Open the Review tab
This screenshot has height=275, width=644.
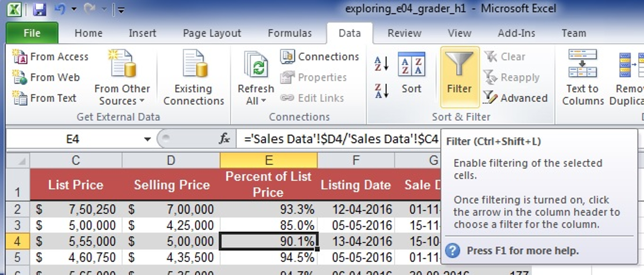[404, 33]
